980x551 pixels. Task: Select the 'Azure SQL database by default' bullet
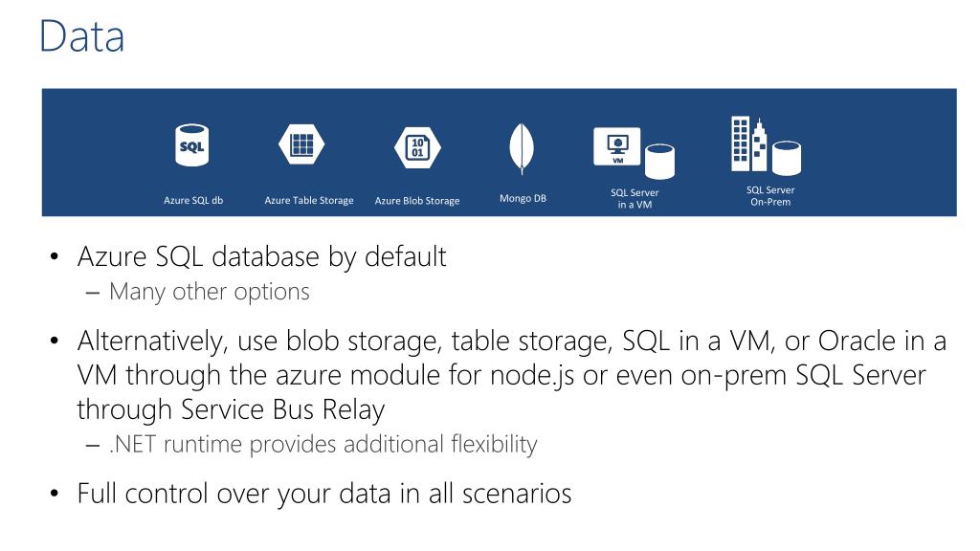(261, 256)
